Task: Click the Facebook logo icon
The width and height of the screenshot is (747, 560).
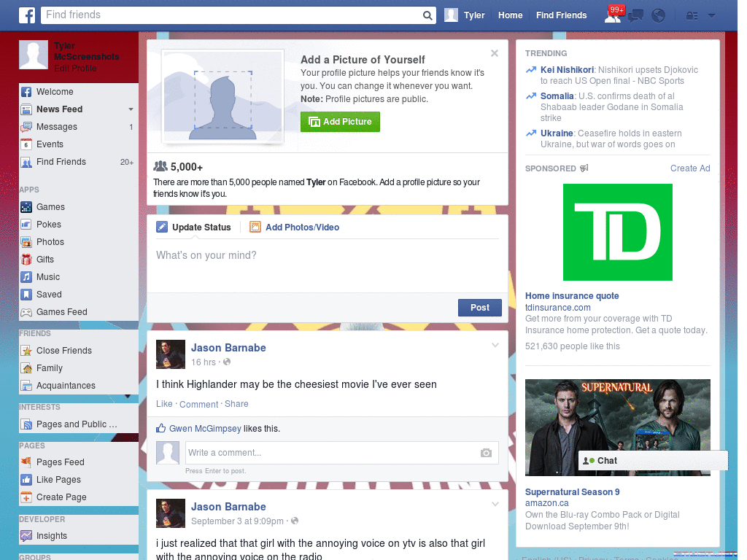Action: click(27, 15)
